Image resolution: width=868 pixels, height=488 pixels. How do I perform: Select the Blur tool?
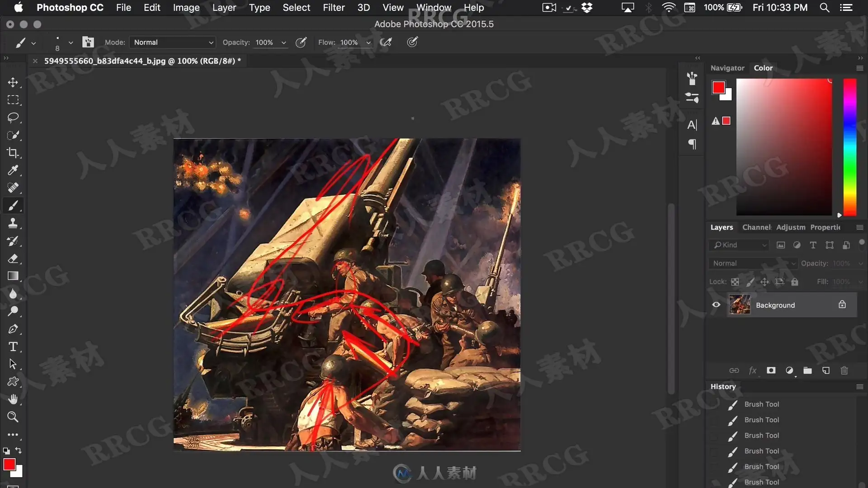[x=13, y=294]
